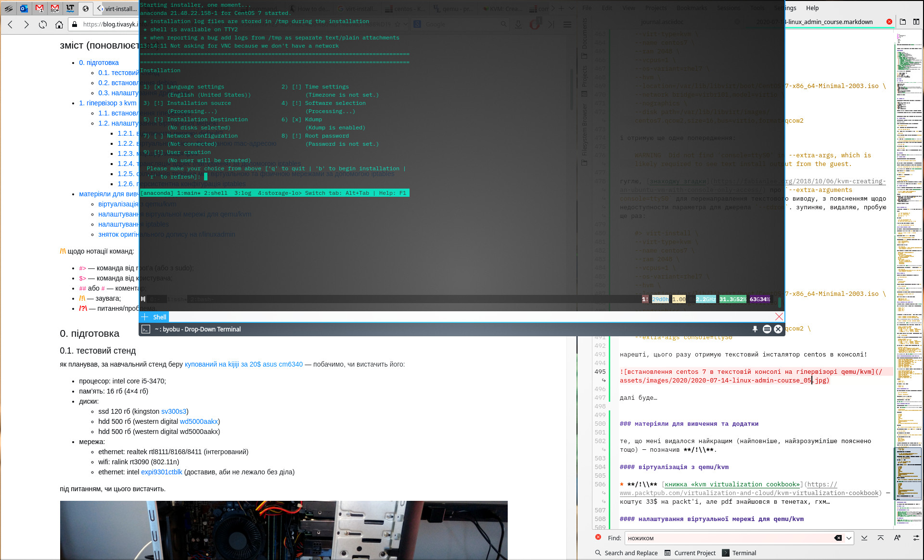This screenshot has height=560, width=924.
Task: Click line number 495 in Kate gutter
Action: click(x=600, y=371)
